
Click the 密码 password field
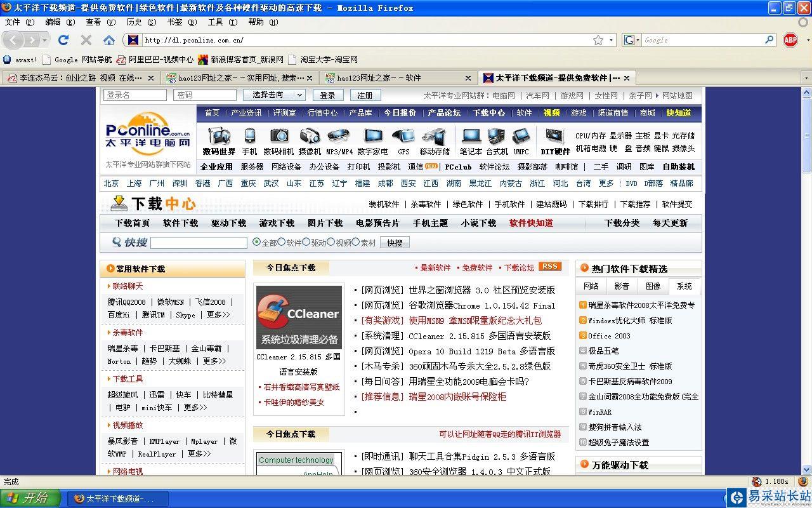pos(205,95)
